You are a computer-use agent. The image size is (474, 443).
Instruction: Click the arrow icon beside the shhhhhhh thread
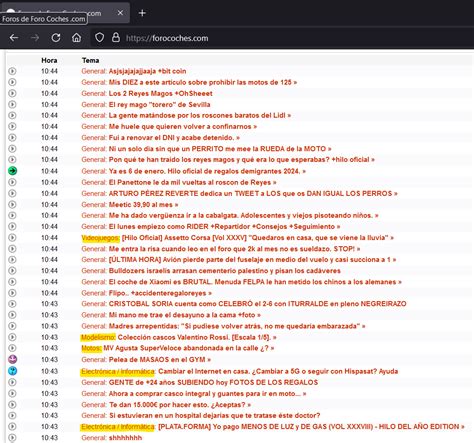[x=12, y=438]
